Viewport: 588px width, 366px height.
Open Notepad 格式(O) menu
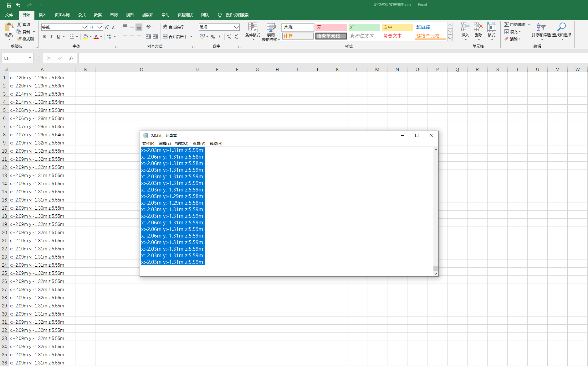182,143
